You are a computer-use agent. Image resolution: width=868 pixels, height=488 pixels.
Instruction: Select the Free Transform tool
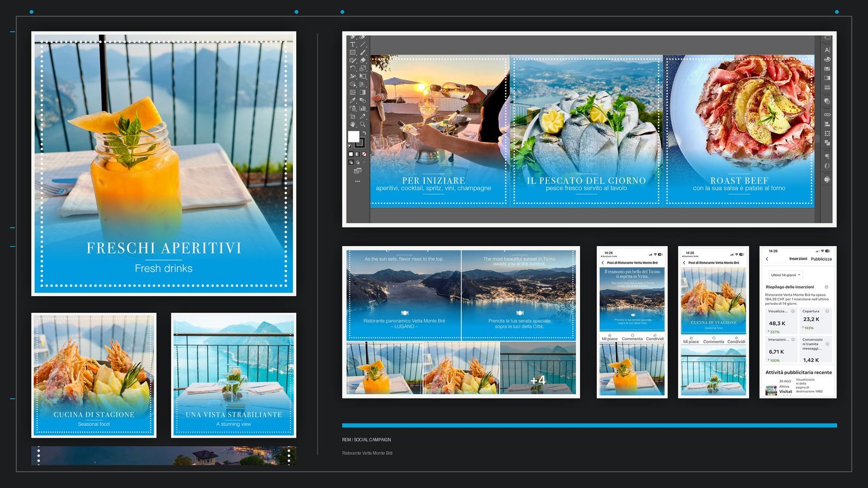[x=363, y=77]
